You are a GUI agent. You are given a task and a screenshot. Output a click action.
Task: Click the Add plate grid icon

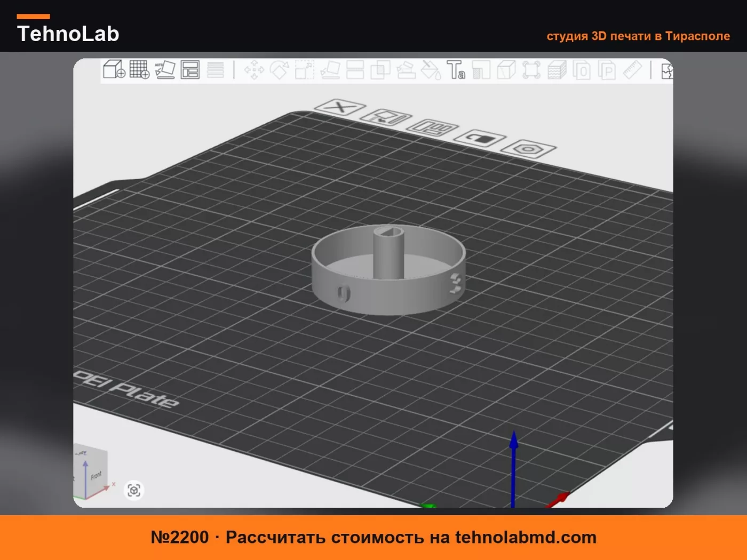[140, 70]
